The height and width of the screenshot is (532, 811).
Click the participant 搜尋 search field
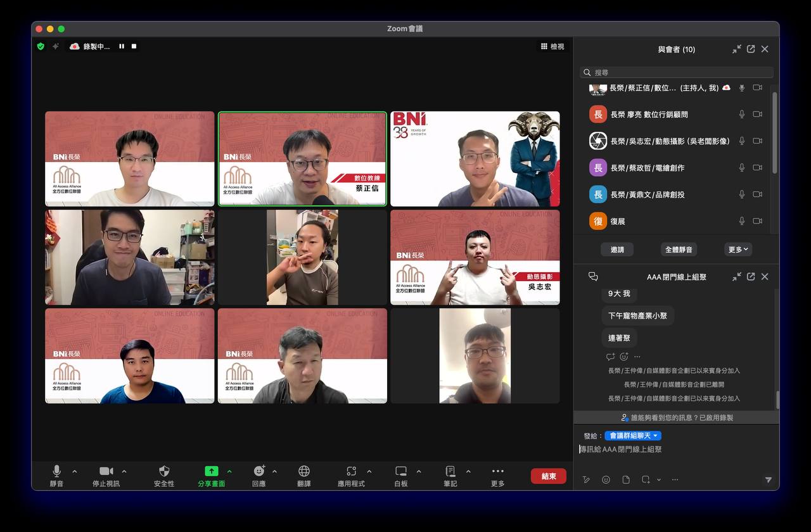pyautogui.click(x=677, y=72)
